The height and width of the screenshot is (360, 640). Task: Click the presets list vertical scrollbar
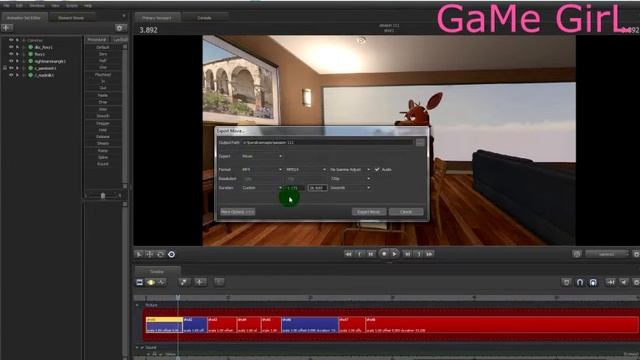125,115
